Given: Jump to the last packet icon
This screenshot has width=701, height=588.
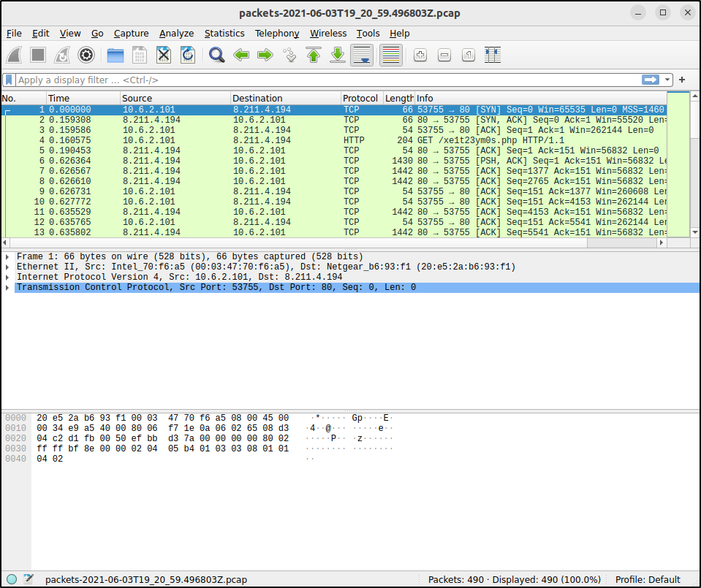Looking at the screenshot, I should tap(338, 55).
